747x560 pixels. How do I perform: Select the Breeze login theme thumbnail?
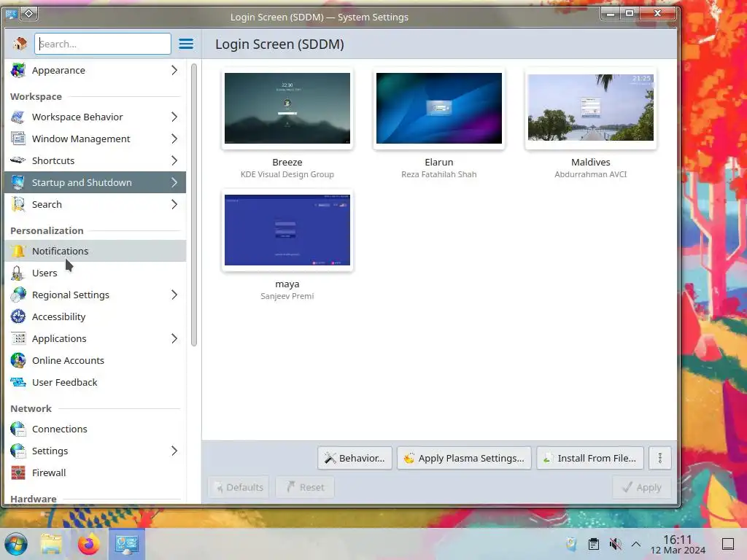pyautogui.click(x=287, y=108)
